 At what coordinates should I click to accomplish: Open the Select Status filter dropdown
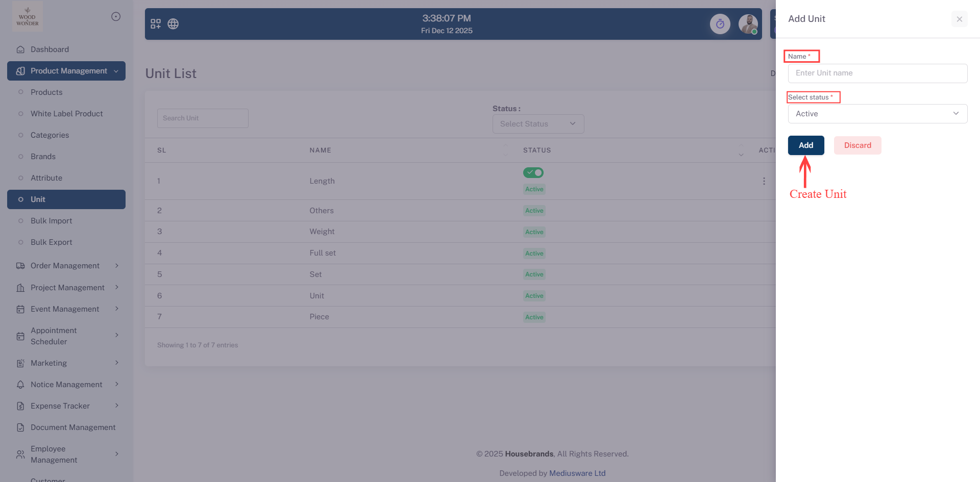538,124
